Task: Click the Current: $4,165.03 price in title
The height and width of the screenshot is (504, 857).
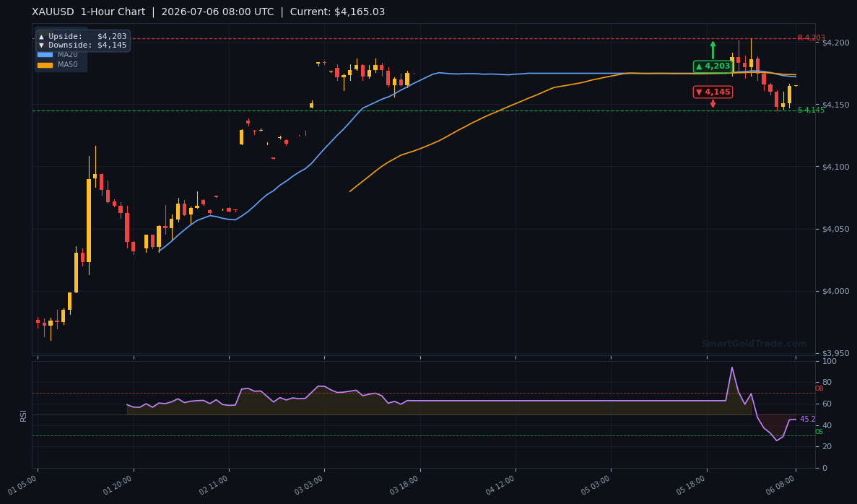Action: point(337,12)
